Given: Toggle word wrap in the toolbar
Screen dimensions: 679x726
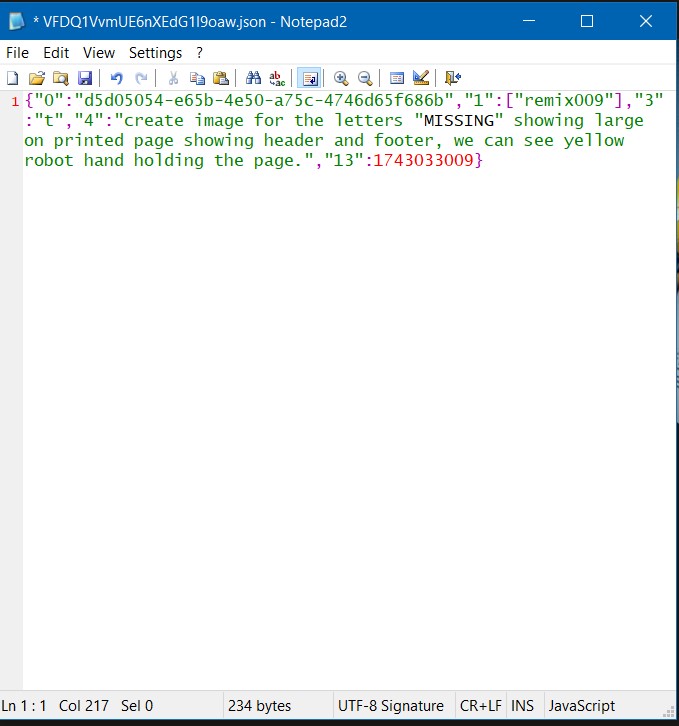Looking at the screenshot, I should (x=309, y=78).
